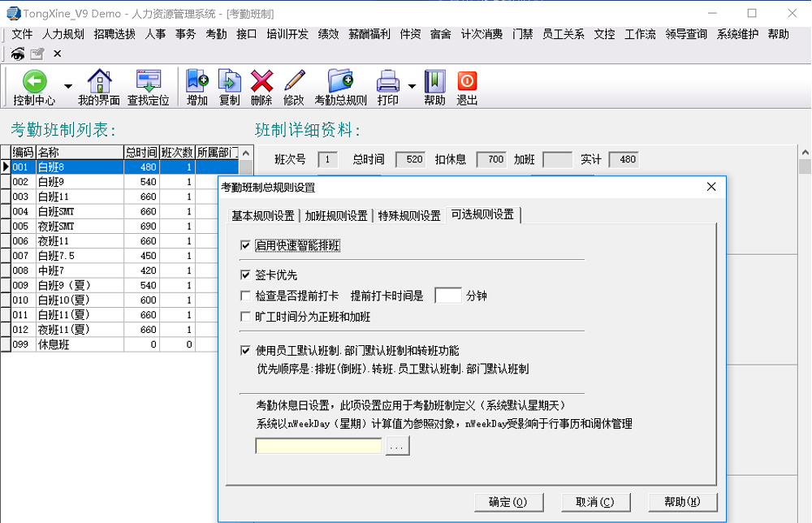The image size is (812, 523).
Task: Click the 复制 copy icon
Action: click(230, 81)
